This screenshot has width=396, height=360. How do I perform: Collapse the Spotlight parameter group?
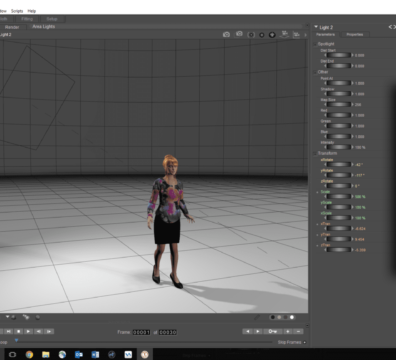[316, 44]
